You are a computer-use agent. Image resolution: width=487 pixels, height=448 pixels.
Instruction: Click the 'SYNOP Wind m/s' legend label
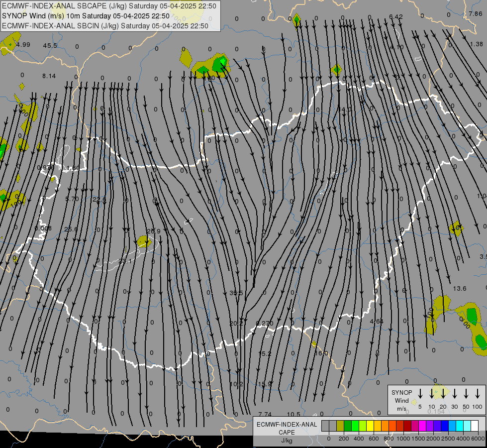[401, 400]
